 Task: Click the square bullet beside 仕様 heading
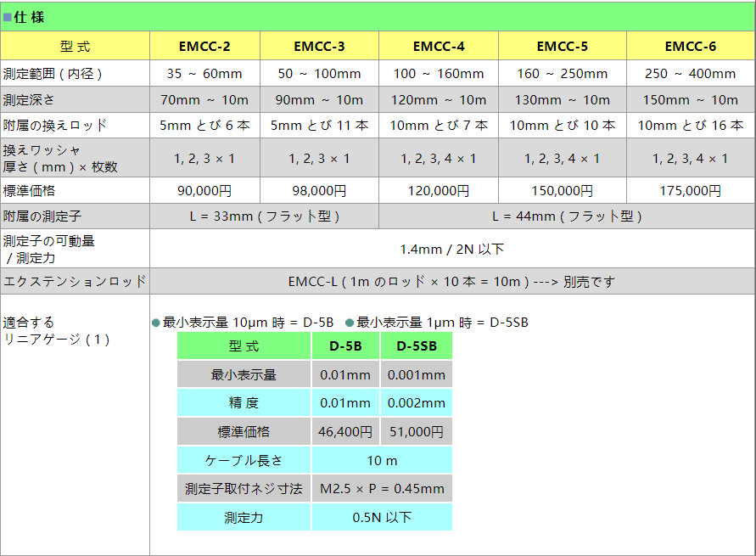click(x=8, y=17)
